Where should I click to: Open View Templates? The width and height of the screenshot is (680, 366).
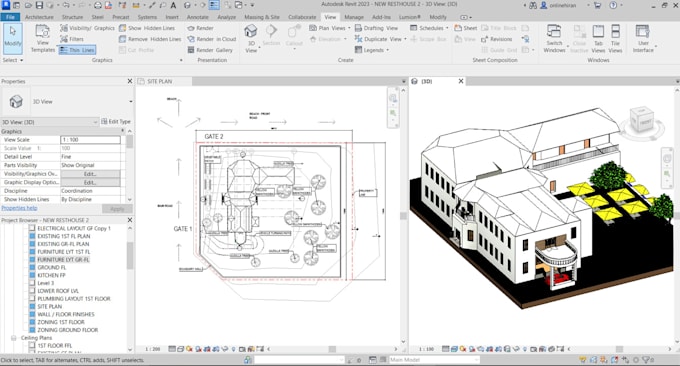click(x=42, y=38)
